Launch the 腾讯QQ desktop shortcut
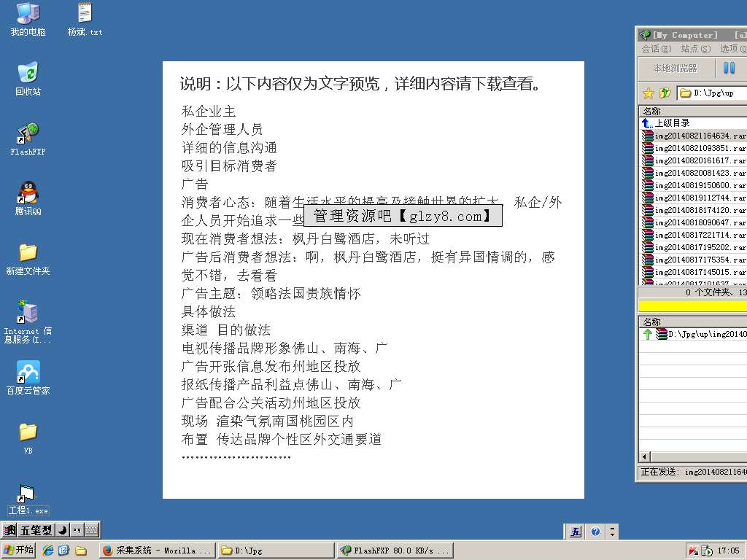This screenshot has height=560, width=747. [x=28, y=198]
